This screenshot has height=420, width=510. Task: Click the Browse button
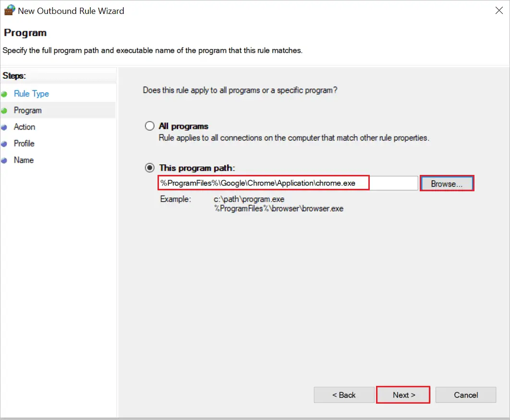[x=446, y=183]
